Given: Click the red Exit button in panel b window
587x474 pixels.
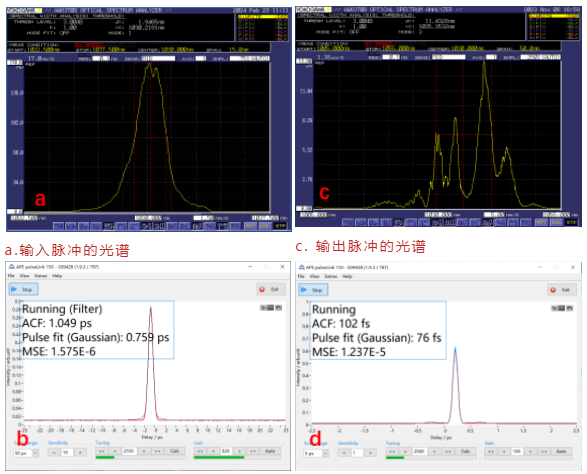Looking at the screenshot, I should [x=271, y=289].
